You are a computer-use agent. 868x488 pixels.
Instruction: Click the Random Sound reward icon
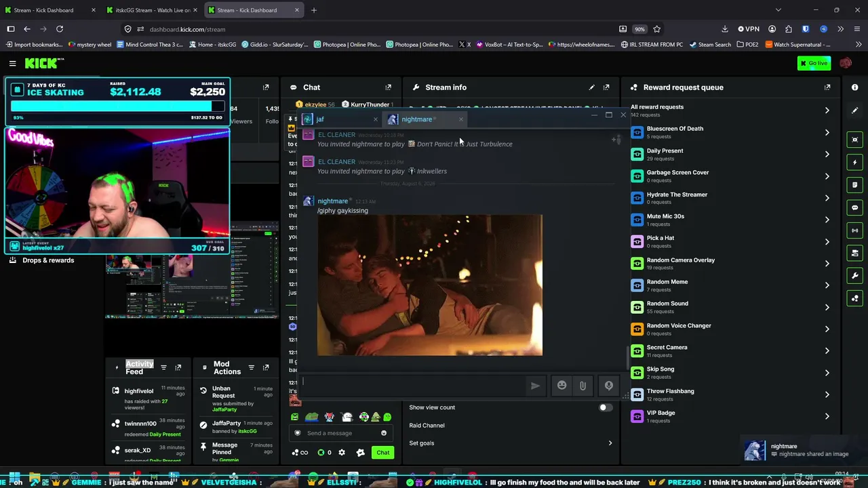[637, 307]
